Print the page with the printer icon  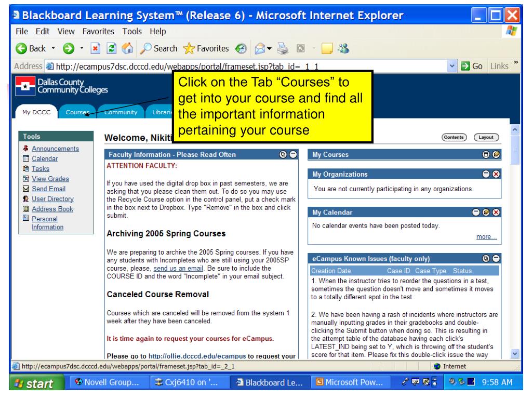point(283,48)
